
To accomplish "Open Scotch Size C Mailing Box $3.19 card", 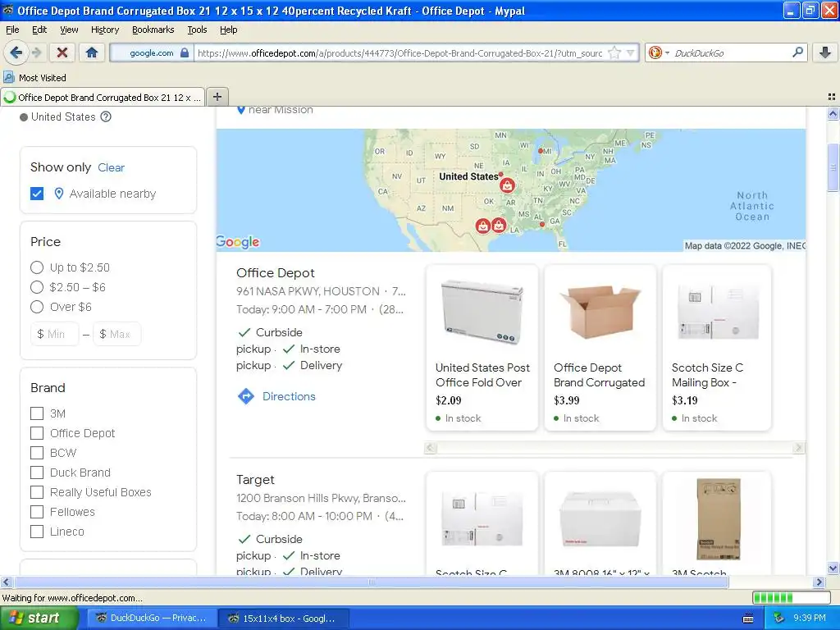I will [717, 347].
